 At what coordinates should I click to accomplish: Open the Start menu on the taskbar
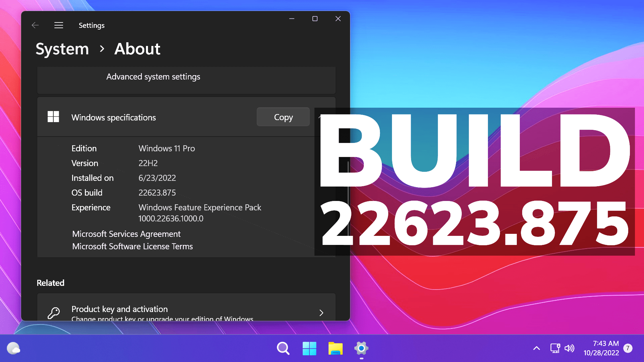click(x=309, y=348)
